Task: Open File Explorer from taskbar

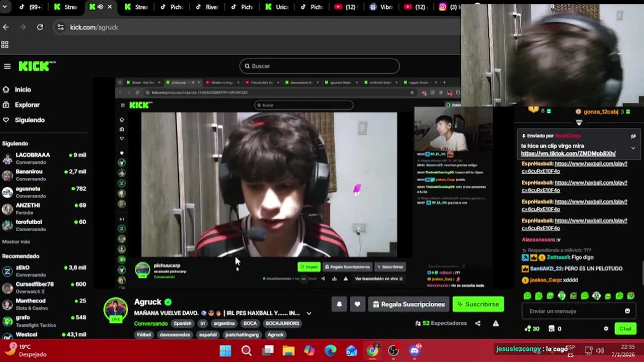Action: (288, 351)
